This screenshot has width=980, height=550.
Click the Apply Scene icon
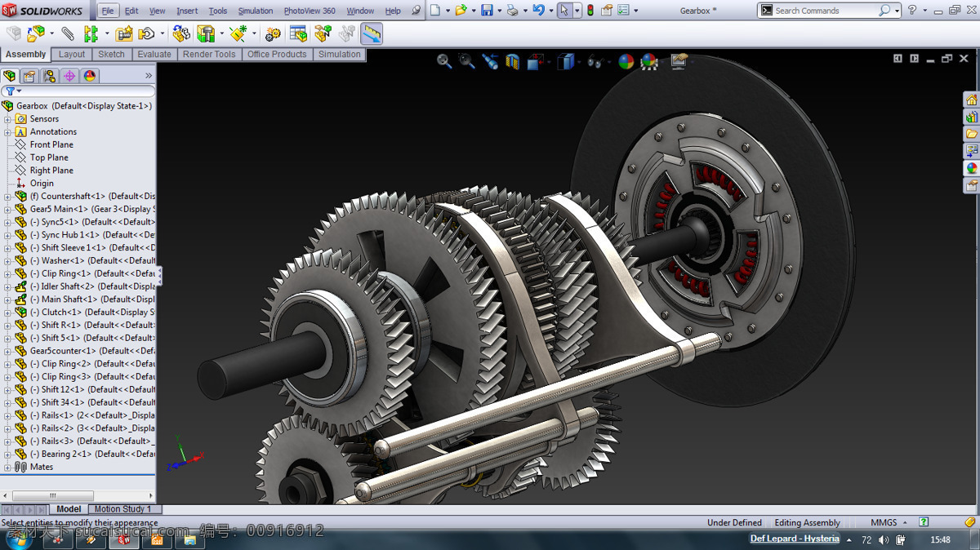pos(649,61)
